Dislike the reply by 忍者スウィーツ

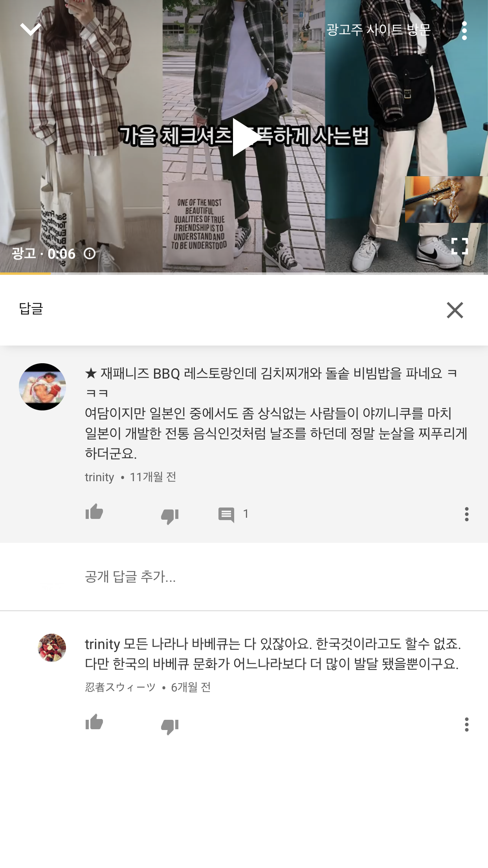pos(170,726)
